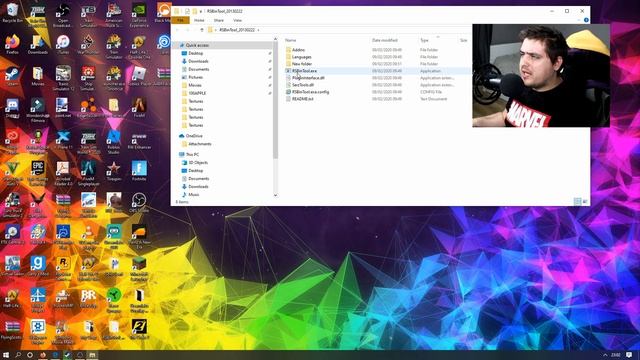
Task: Open the Recycle Bin desktop icon
Action: pos(12,12)
